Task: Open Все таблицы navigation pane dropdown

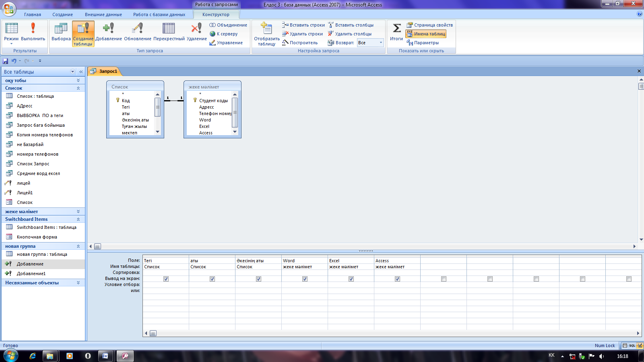Action: pyautogui.click(x=73, y=72)
